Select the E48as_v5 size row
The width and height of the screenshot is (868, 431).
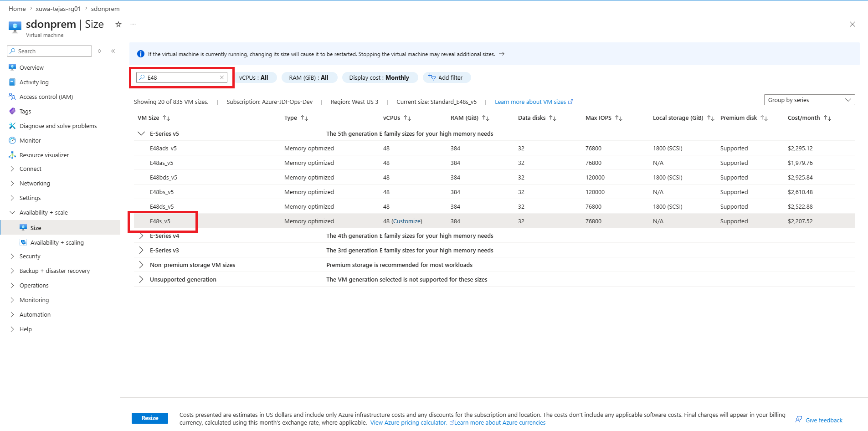494,163
